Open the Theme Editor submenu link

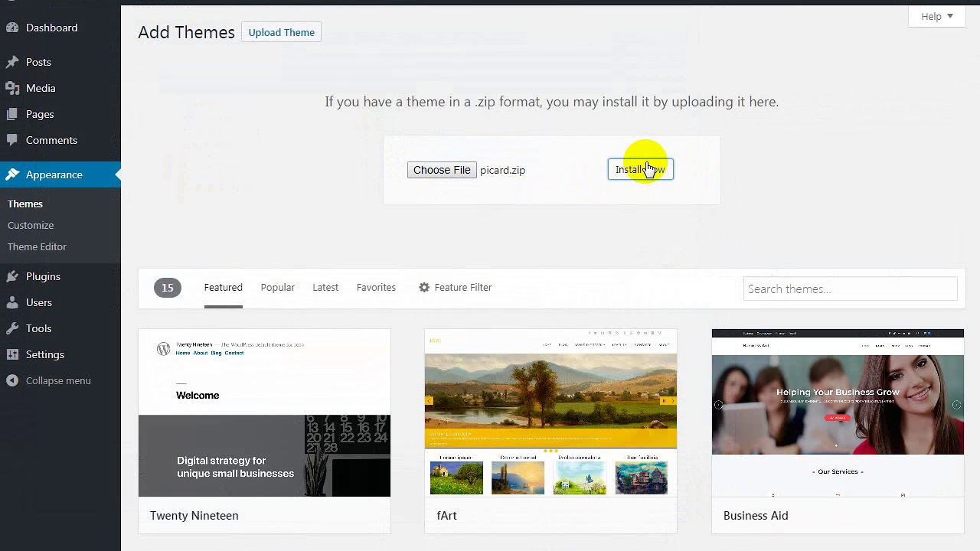[37, 246]
